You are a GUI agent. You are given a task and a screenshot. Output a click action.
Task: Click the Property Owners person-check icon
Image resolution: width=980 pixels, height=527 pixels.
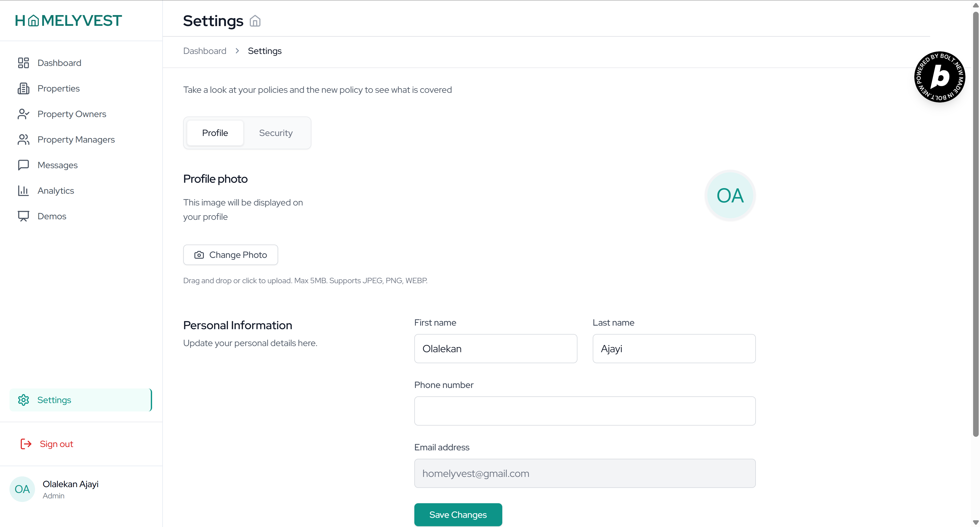23,114
